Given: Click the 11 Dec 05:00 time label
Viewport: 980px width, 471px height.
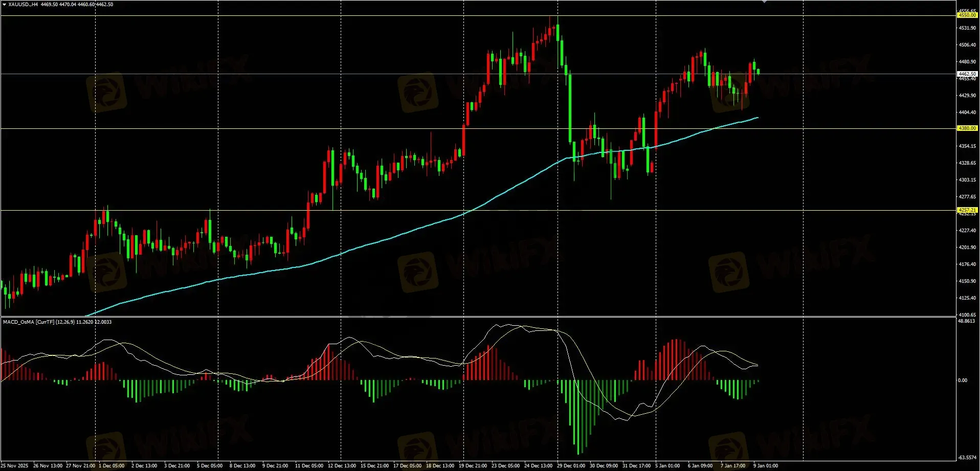Looking at the screenshot, I should [x=309, y=466].
